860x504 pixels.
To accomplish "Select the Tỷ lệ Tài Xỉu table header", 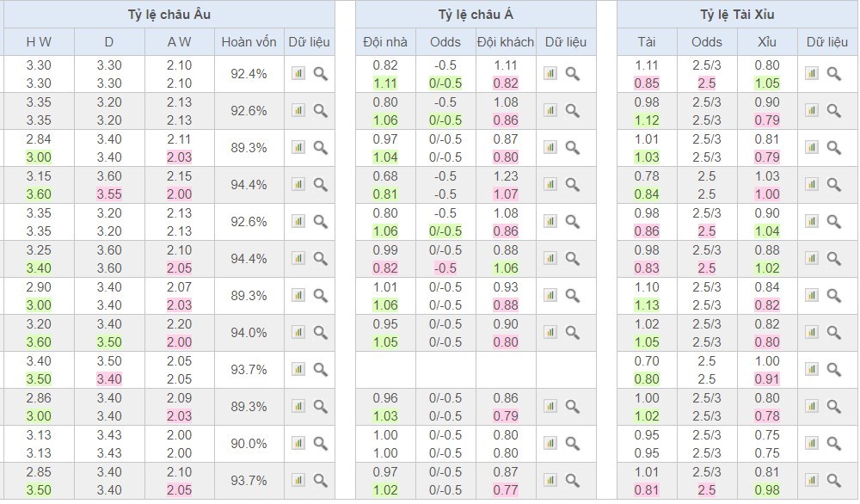I will [737, 15].
